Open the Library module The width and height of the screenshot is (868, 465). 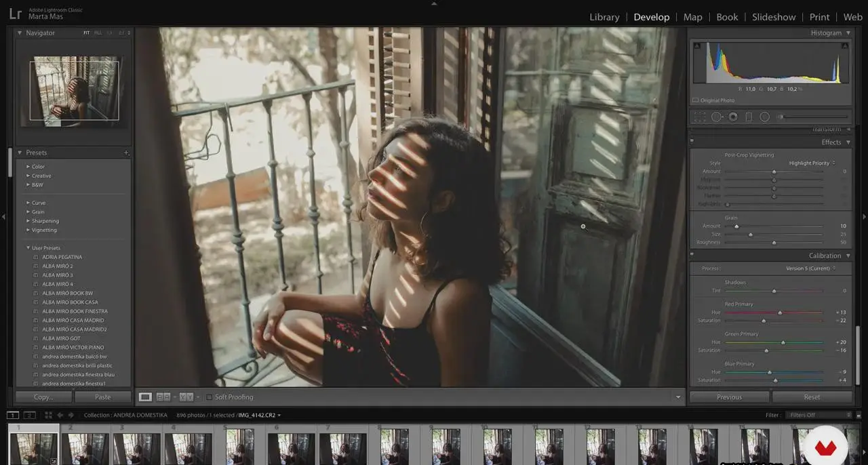point(604,17)
